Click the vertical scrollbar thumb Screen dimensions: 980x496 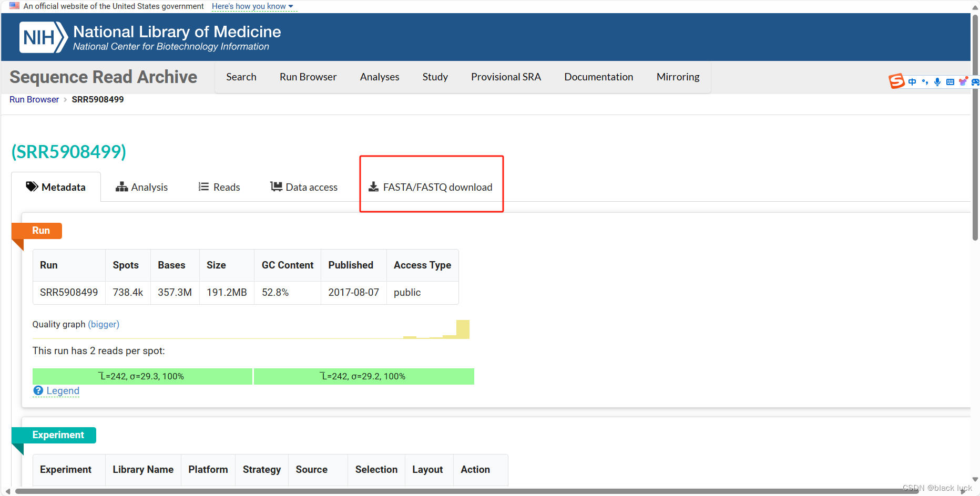[x=975, y=128]
